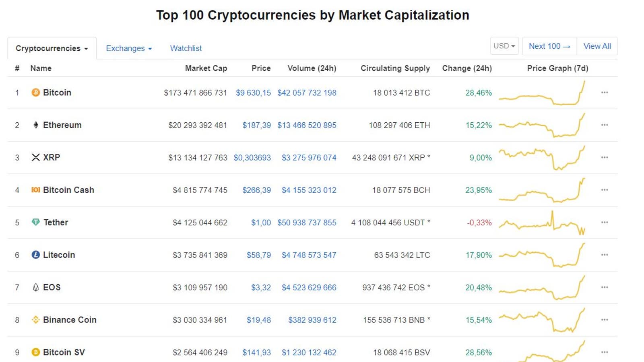Image resolution: width=644 pixels, height=362 pixels.
Task: Click the View All button
Action: [597, 46]
